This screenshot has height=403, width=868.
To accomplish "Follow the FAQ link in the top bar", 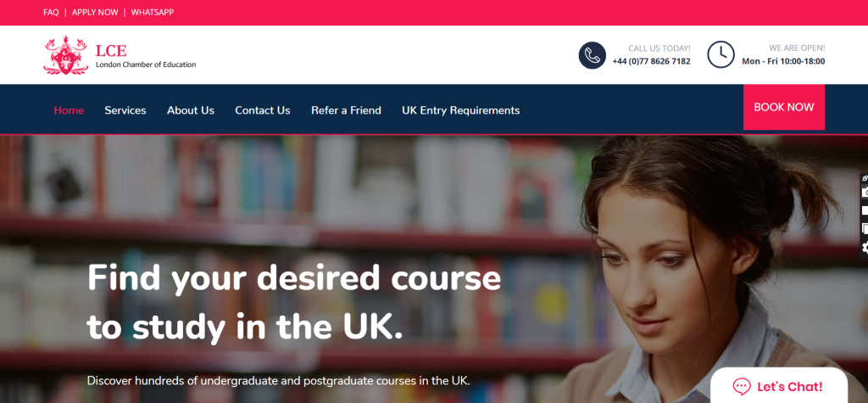I will point(51,12).
